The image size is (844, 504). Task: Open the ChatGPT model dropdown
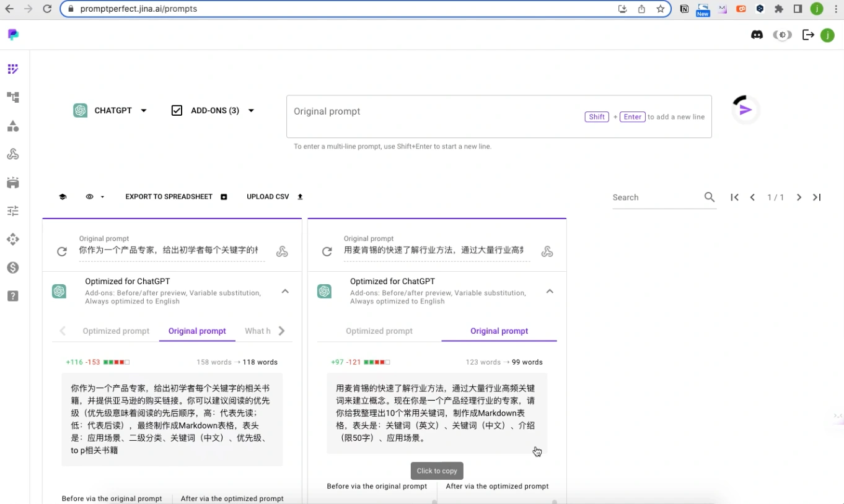110,111
